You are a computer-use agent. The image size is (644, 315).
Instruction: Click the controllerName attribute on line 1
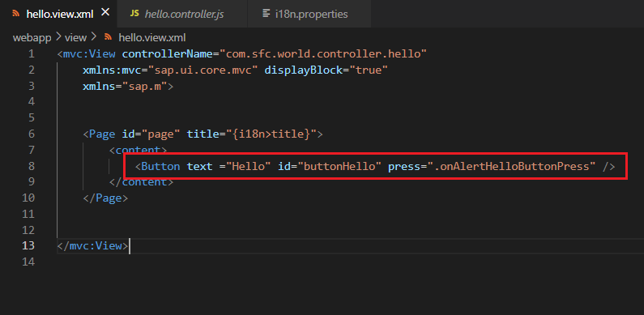167,53
